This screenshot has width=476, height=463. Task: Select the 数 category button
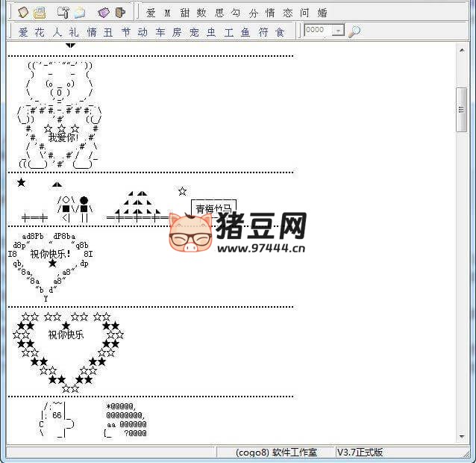(201, 13)
